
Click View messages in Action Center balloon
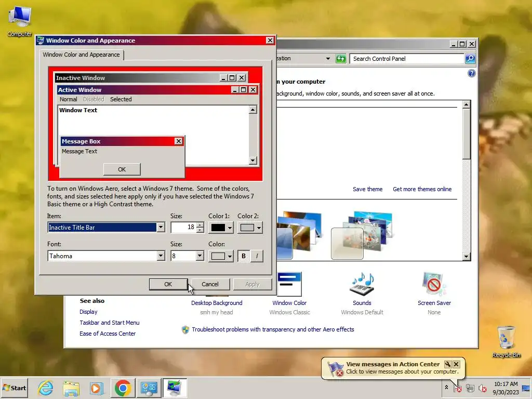click(393, 364)
